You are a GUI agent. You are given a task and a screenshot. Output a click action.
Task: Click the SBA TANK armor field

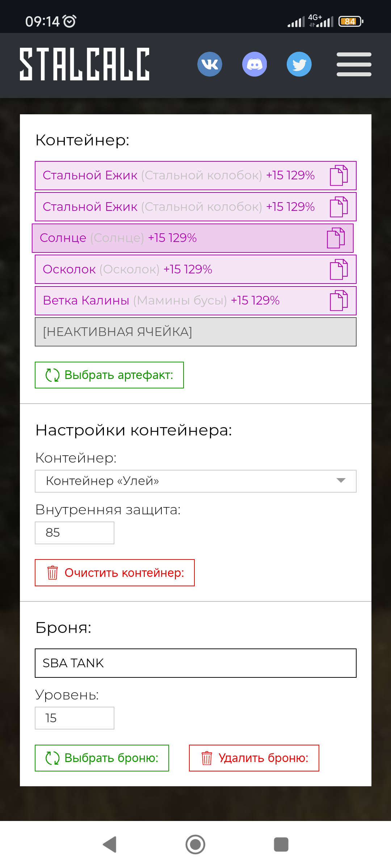coord(195,663)
